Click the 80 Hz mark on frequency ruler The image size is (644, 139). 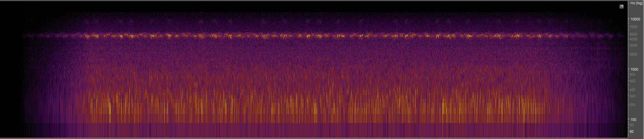coord(632,125)
